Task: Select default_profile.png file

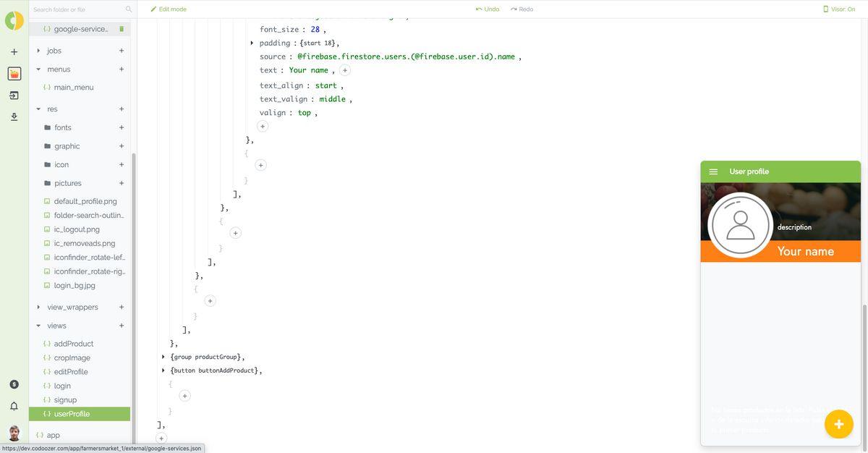Action: tap(85, 201)
